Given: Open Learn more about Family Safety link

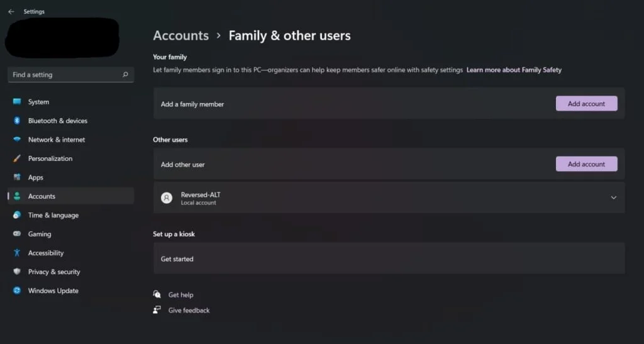Looking at the screenshot, I should click(x=514, y=70).
